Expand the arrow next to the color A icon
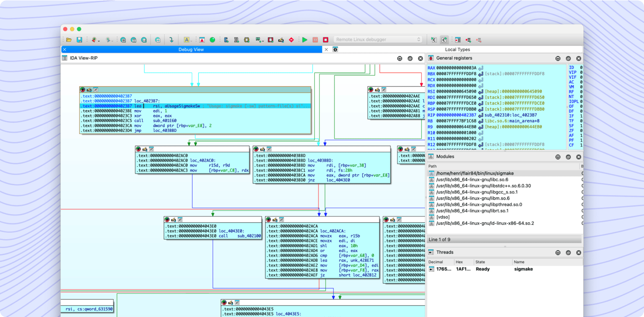The width and height of the screenshot is (644, 317). point(192,41)
